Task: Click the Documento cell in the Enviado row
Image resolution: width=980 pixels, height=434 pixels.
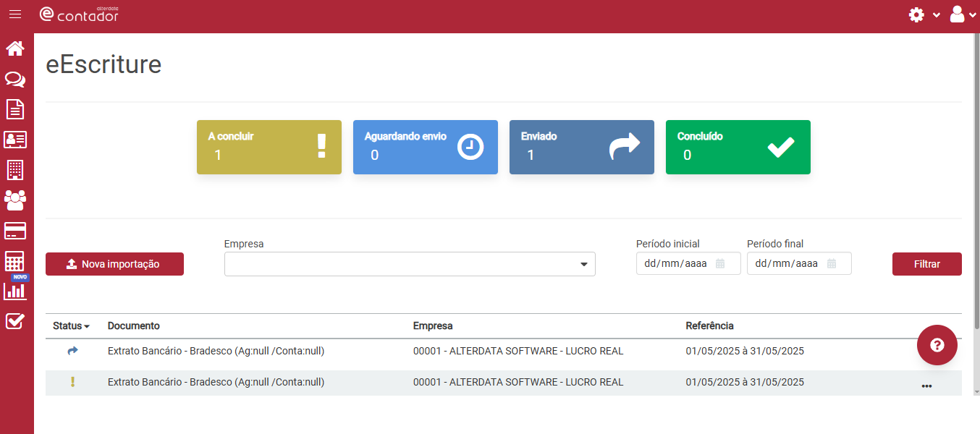Action: click(x=216, y=351)
